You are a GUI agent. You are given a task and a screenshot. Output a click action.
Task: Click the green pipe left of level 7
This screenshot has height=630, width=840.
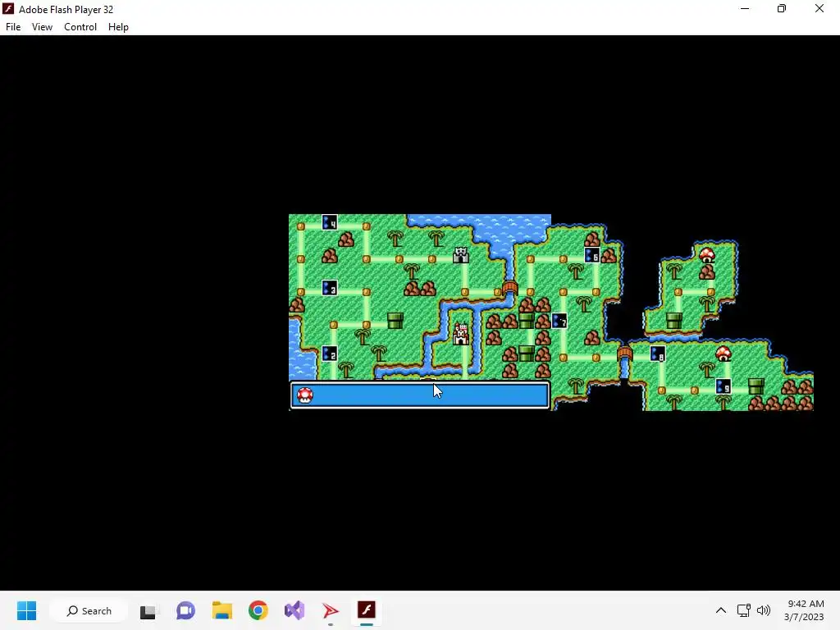pos(526,321)
